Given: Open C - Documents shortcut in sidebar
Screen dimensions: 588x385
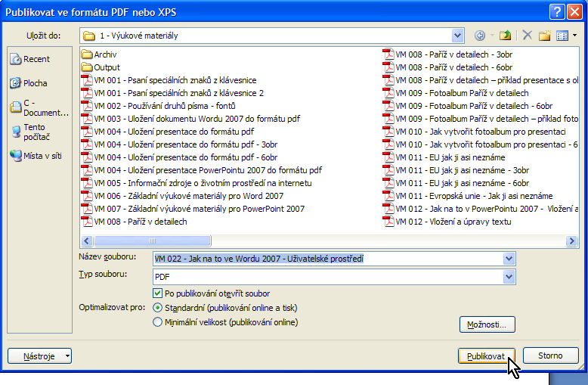Looking at the screenshot, I should click(39, 107).
